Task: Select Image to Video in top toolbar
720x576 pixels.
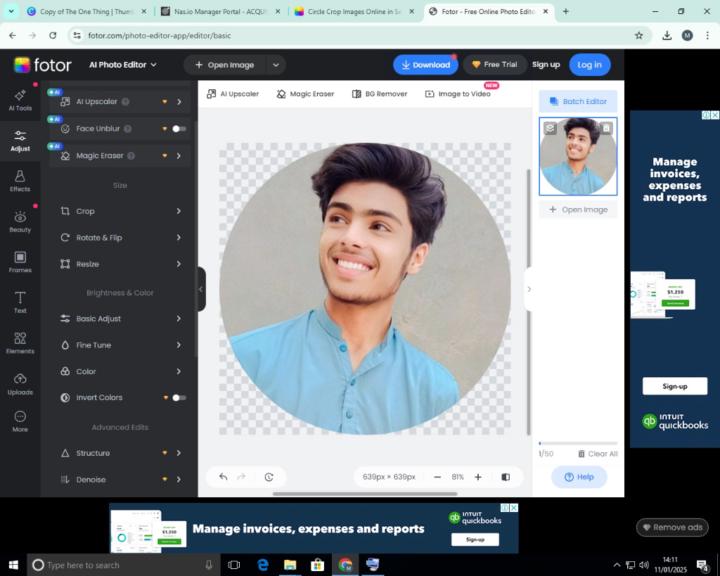Action: coord(458,94)
